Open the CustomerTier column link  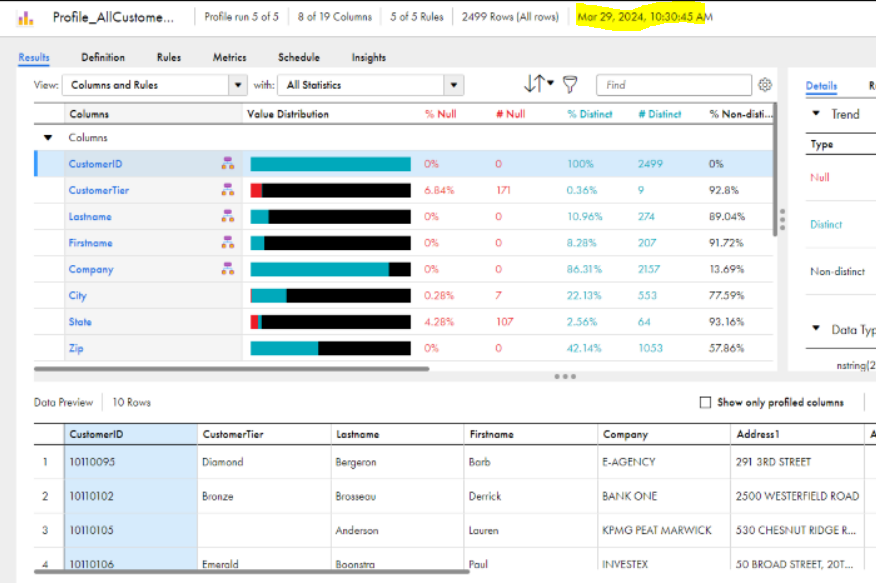(x=98, y=190)
